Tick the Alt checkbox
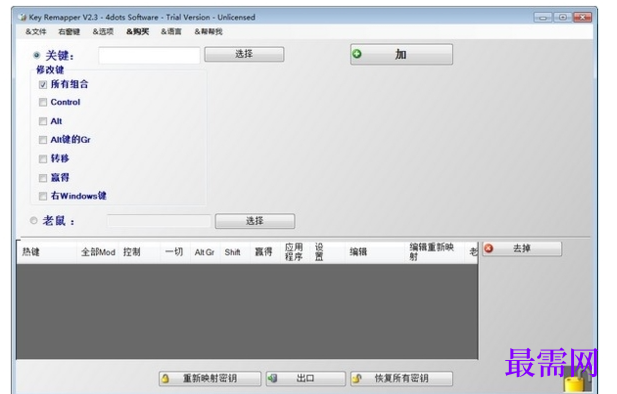 [x=43, y=121]
